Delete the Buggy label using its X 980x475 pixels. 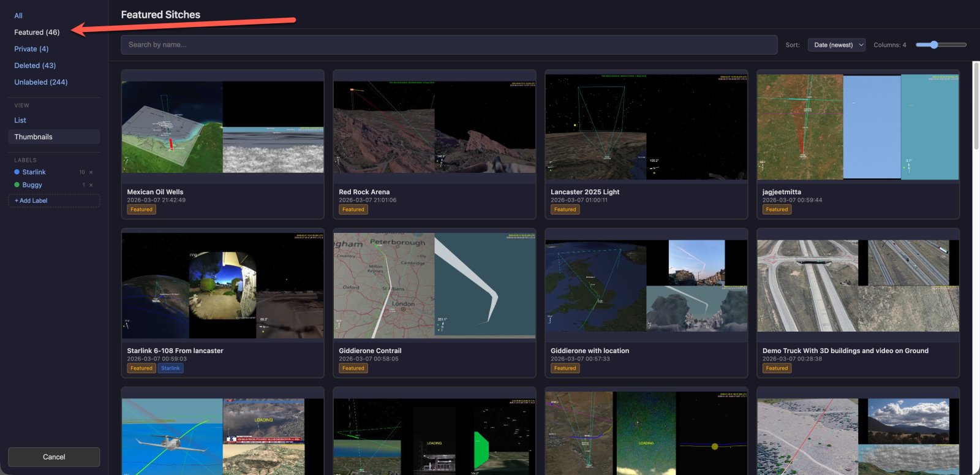(91, 185)
